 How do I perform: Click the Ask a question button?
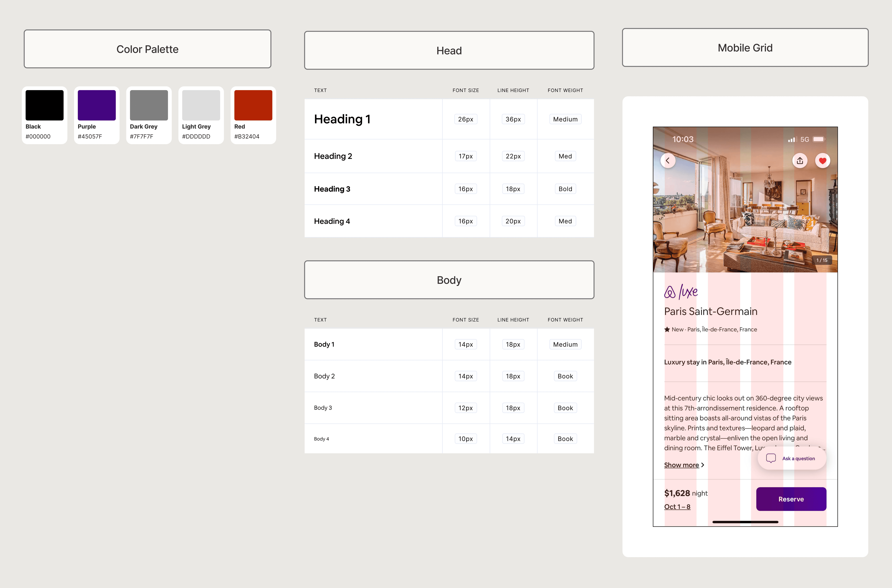[x=798, y=458]
